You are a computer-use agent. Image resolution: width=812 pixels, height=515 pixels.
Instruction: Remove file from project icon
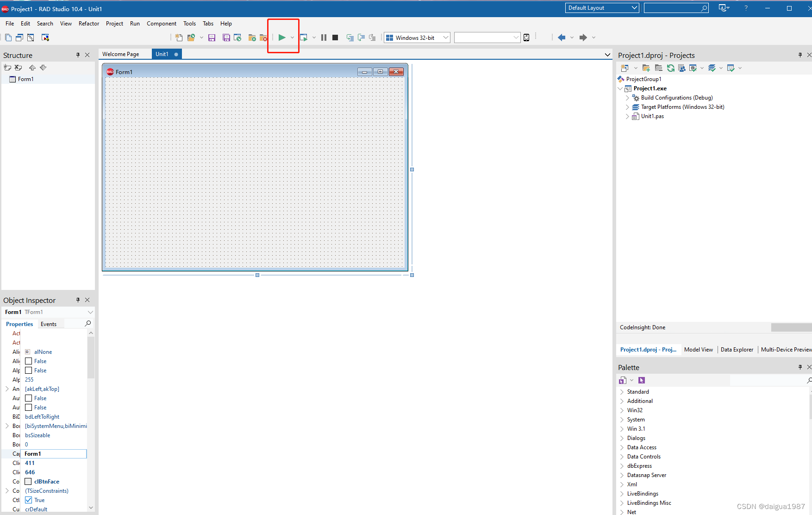pos(263,38)
